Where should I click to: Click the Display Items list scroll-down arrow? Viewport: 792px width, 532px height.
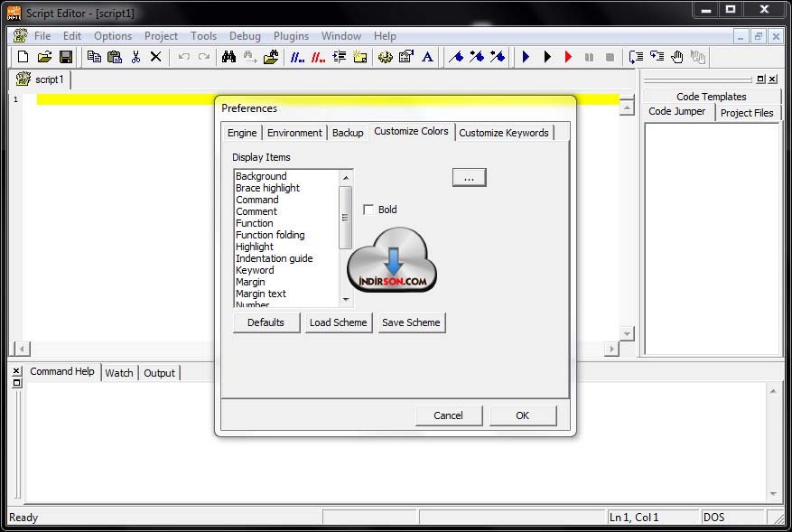pos(346,300)
